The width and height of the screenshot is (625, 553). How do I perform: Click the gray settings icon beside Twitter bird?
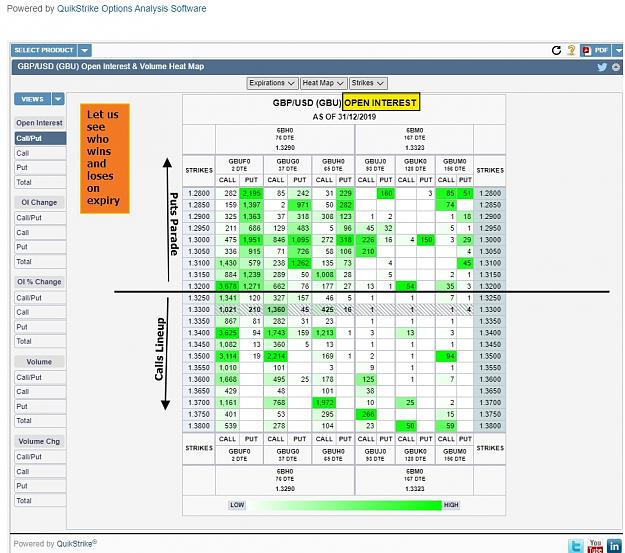(x=616, y=67)
